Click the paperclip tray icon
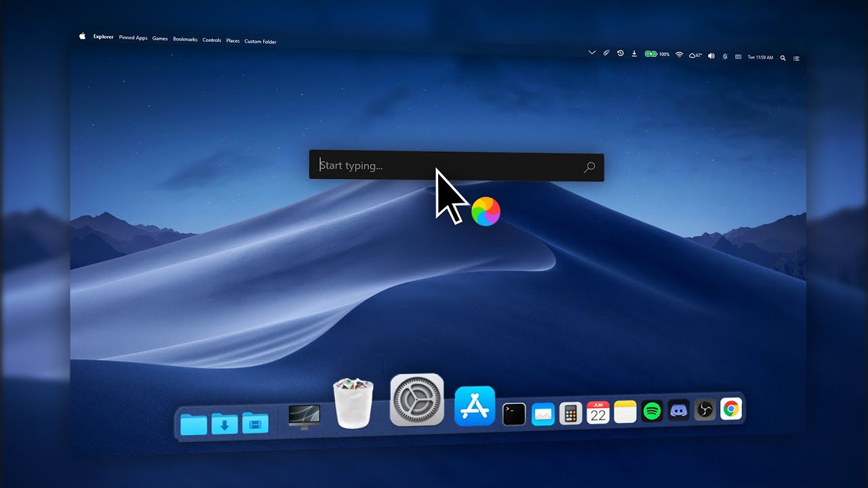Screen dimensions: 868x488 (607, 53)
